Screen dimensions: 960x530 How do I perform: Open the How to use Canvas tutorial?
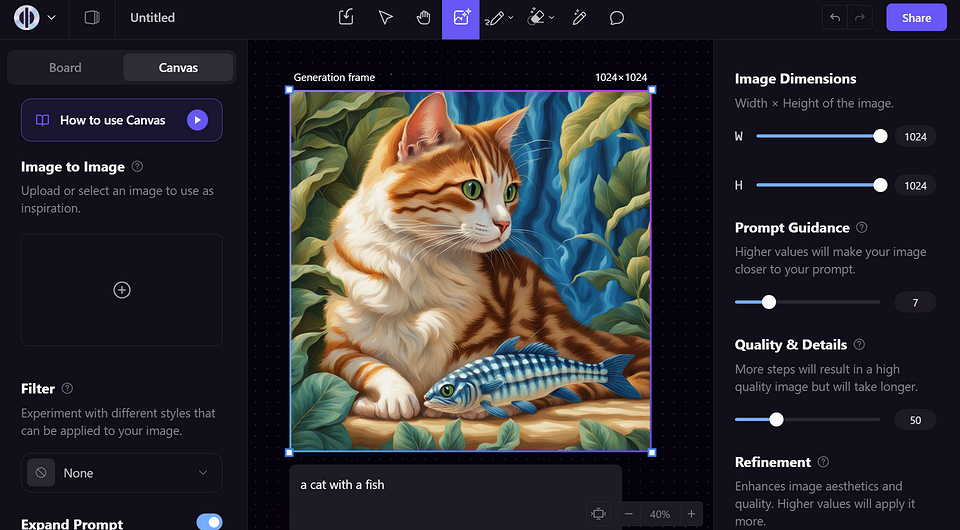[x=122, y=120]
